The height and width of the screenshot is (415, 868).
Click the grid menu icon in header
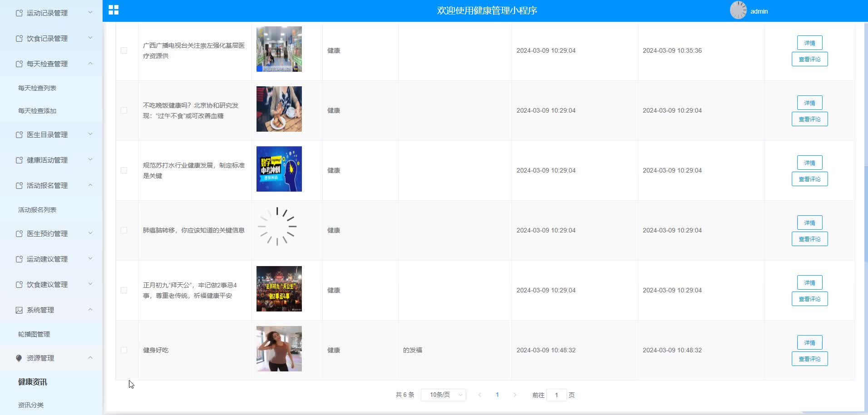pos(113,10)
